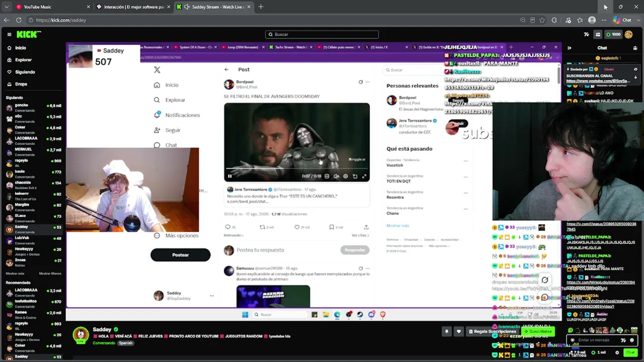Viewport: 644px width, 362px height.
Task: Open Inicio in the X sidebar
Action: tap(166, 85)
